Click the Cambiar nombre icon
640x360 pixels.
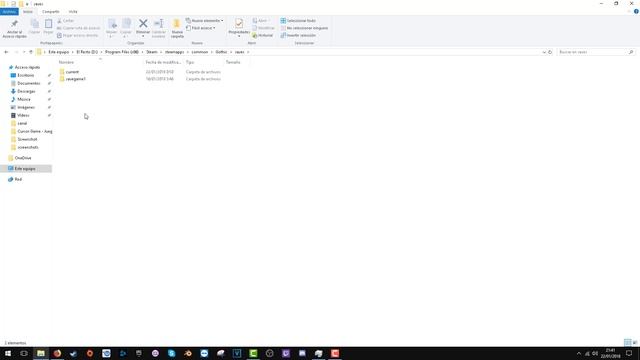[159, 24]
